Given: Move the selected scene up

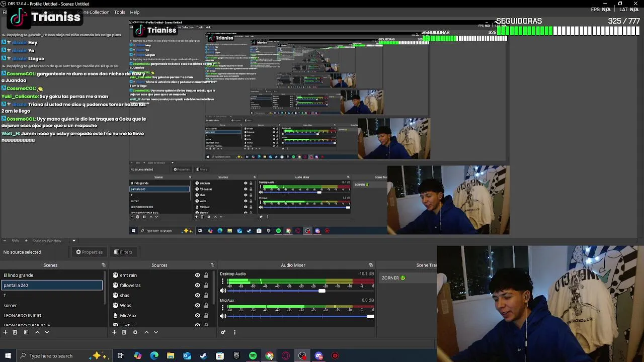Looking at the screenshot, I should click(x=37, y=332).
